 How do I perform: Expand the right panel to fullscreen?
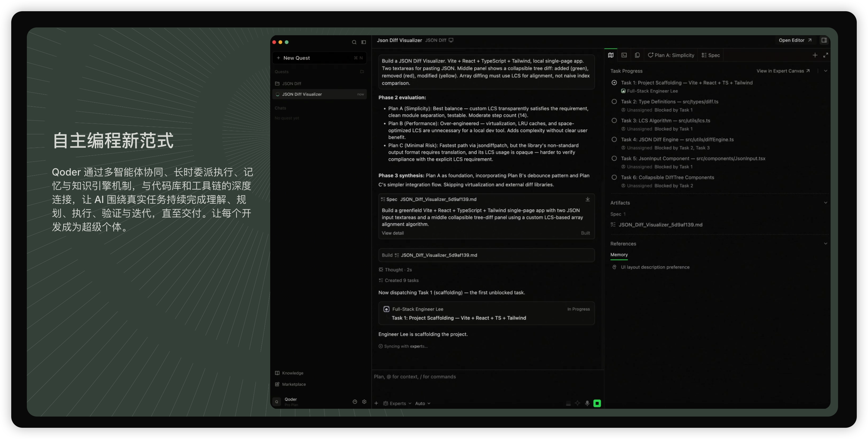(826, 55)
